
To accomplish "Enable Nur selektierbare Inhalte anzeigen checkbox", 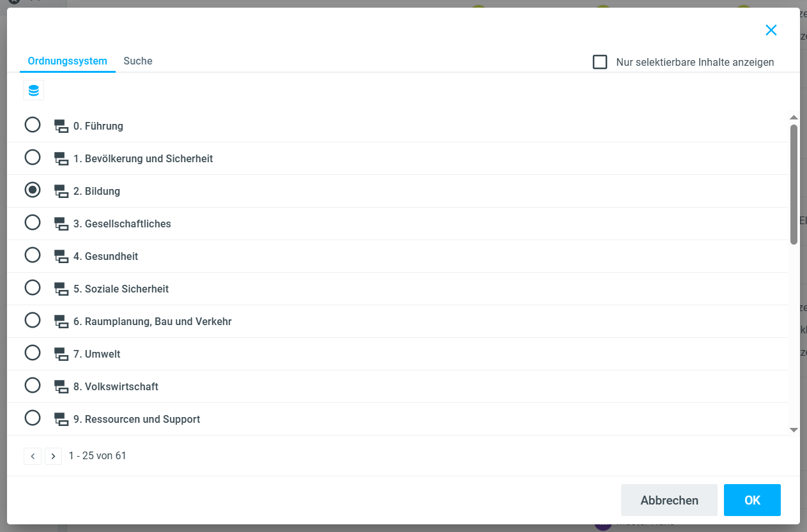I will pyautogui.click(x=600, y=62).
